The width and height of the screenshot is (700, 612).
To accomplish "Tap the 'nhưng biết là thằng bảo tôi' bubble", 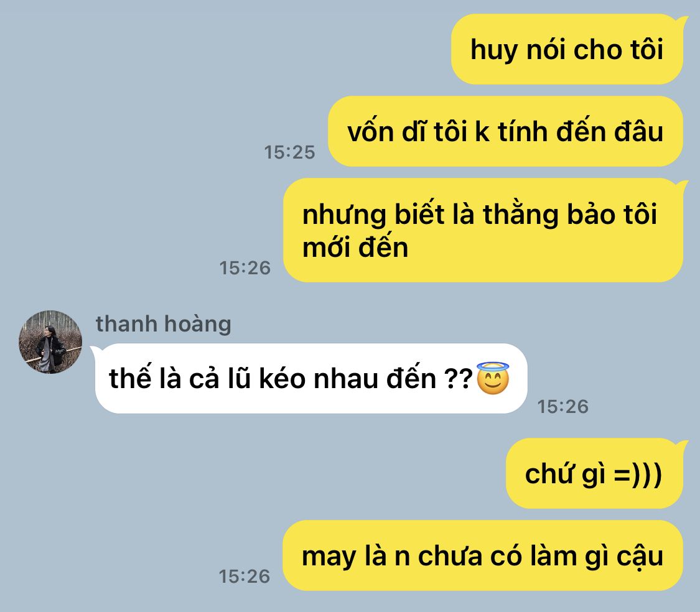I will (483, 230).
